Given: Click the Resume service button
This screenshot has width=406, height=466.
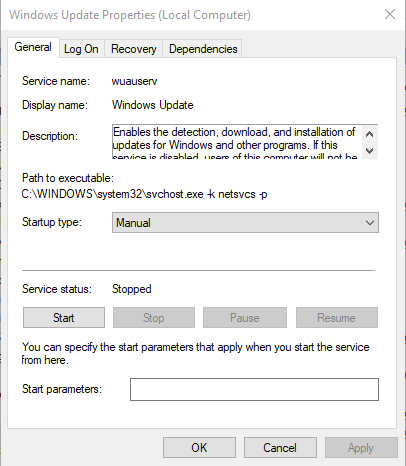Looking at the screenshot, I should coord(337,318).
